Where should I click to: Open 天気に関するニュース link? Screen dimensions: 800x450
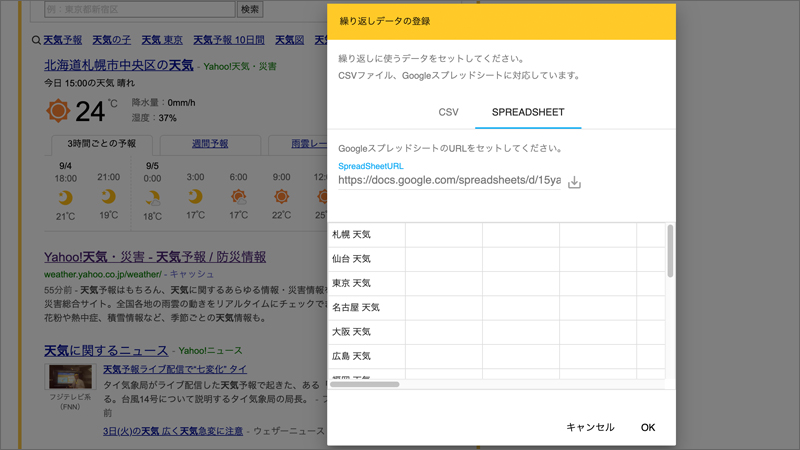click(106, 351)
